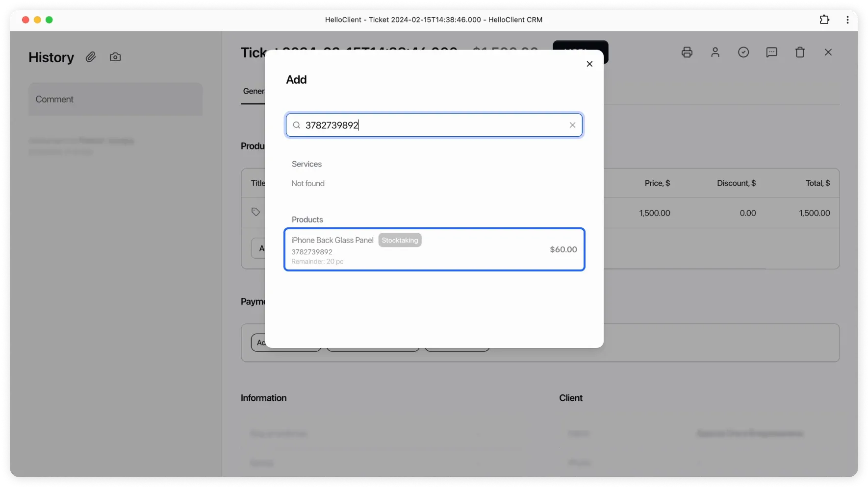Click the camera icon next to History
The height and width of the screenshot is (487, 868).
point(115,57)
